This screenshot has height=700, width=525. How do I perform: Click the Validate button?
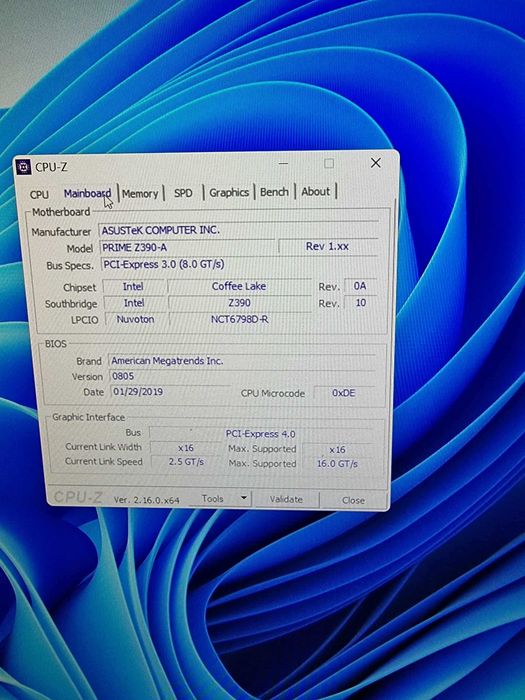point(286,499)
